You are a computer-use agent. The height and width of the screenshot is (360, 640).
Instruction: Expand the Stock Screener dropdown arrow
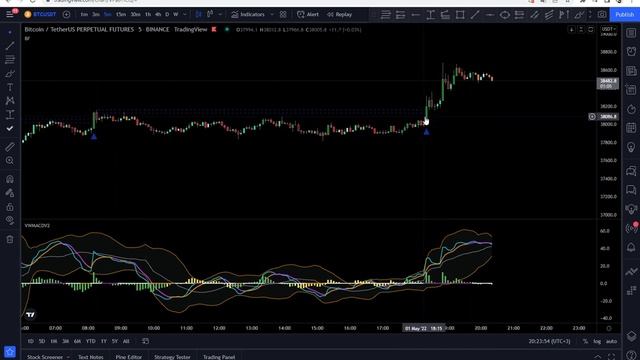(x=68, y=357)
